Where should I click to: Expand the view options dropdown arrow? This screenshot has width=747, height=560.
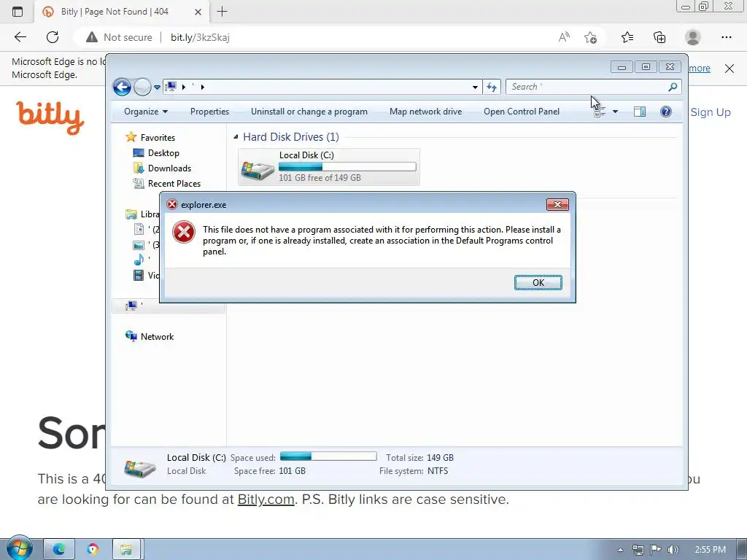click(615, 112)
